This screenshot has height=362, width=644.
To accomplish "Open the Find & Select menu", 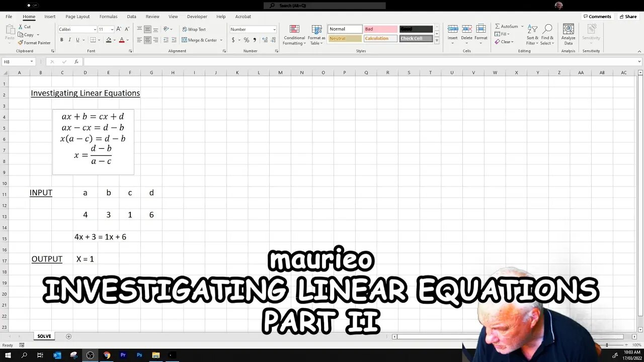I will [x=547, y=34].
